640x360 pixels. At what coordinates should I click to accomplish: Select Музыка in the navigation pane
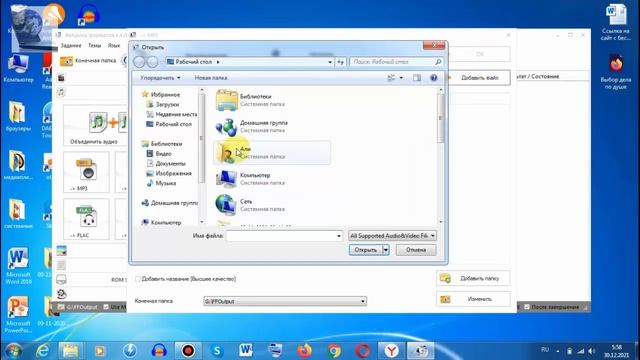click(161, 183)
